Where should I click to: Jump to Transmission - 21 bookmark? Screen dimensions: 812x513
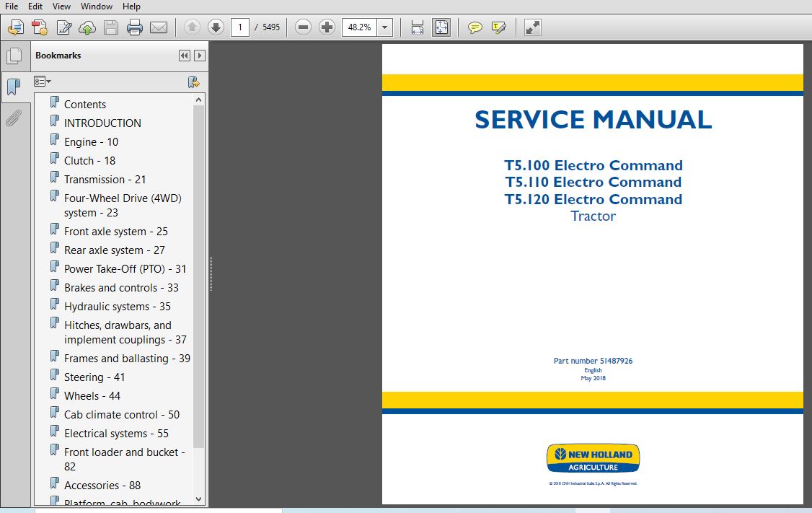[x=105, y=179]
